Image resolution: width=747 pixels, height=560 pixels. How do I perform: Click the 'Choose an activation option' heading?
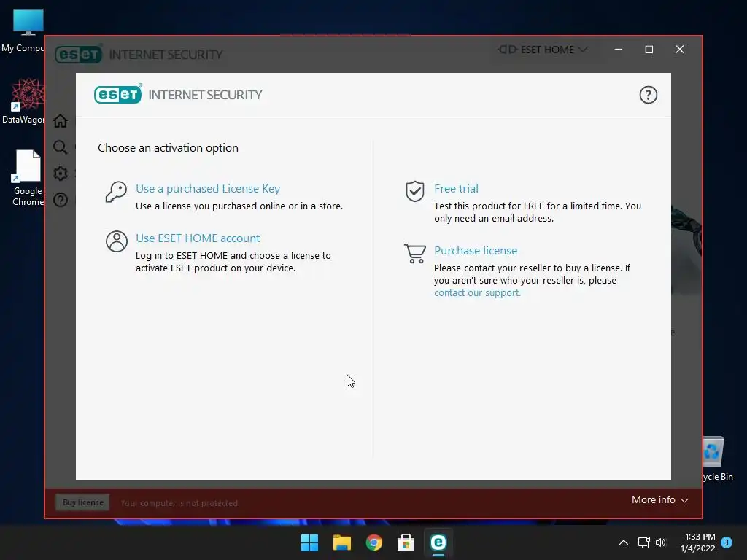coord(168,147)
